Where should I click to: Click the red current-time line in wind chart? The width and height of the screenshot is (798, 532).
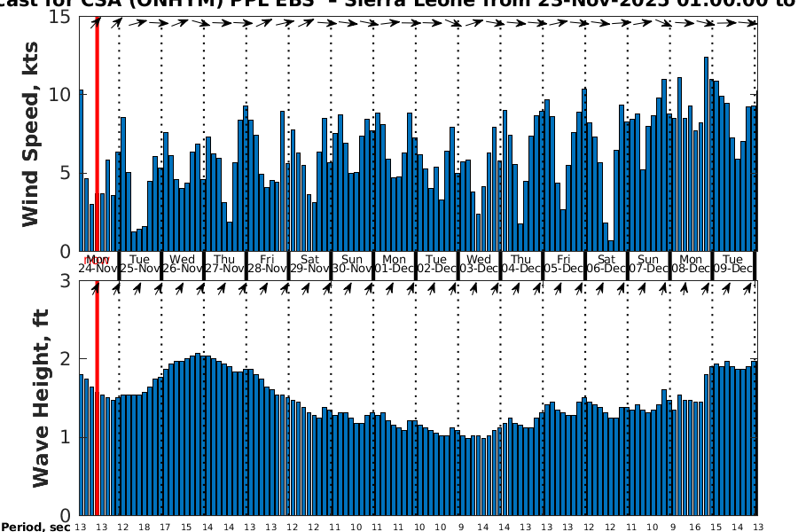97,133
